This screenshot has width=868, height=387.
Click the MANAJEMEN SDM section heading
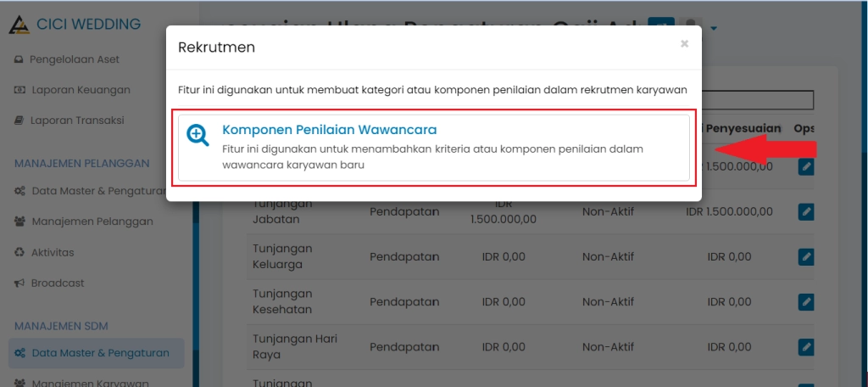click(x=61, y=325)
